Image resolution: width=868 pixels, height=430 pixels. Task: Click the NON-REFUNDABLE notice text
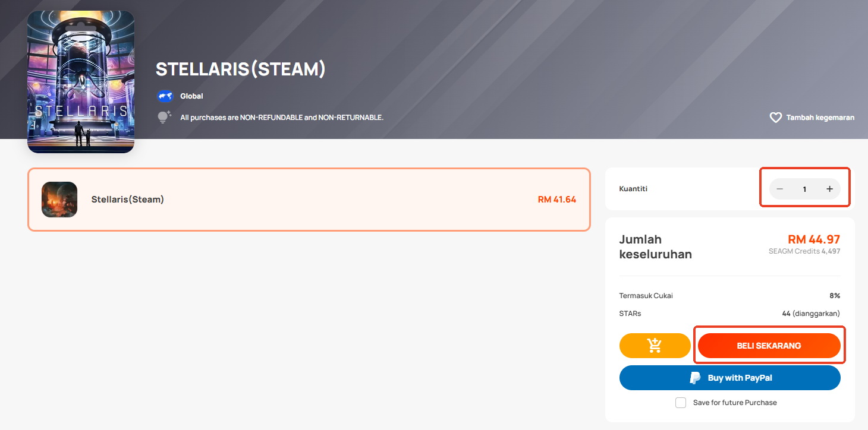pyautogui.click(x=282, y=118)
